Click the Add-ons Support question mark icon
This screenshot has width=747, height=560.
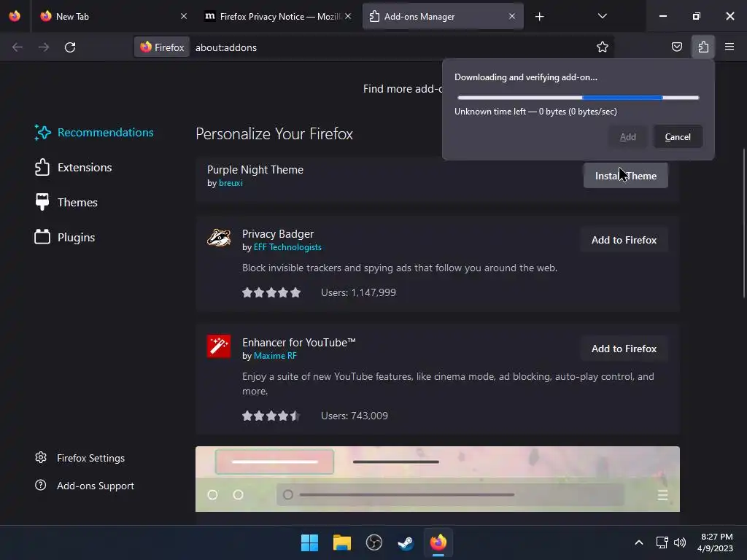41,485
